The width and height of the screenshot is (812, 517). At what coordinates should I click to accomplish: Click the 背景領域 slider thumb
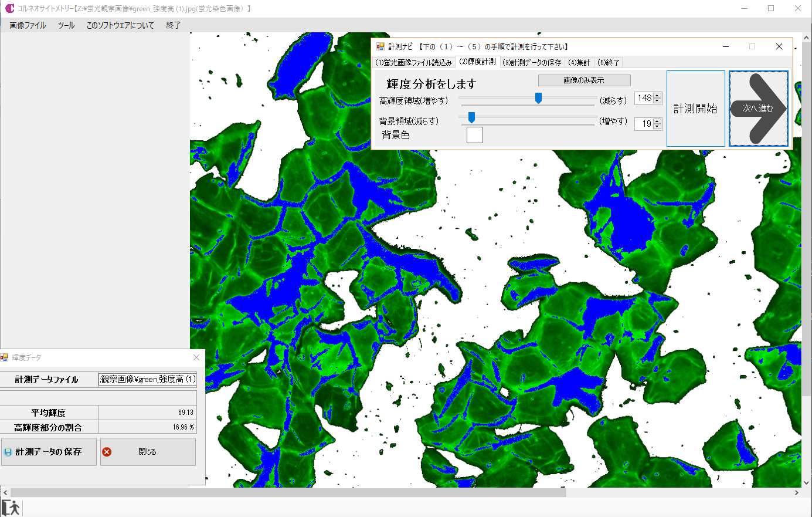click(471, 118)
